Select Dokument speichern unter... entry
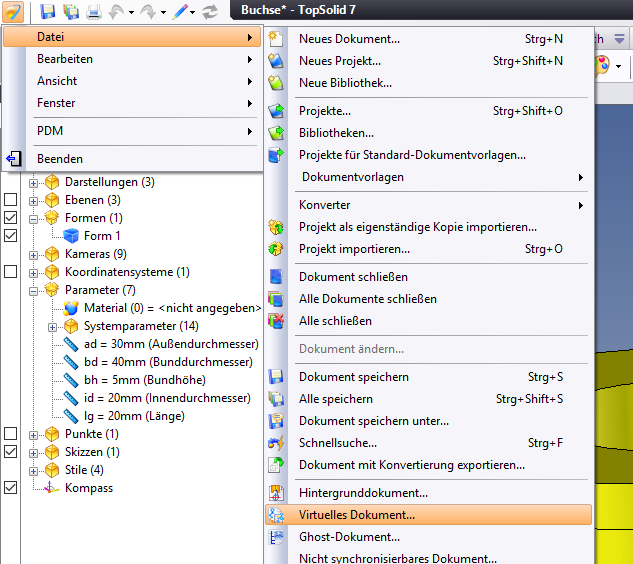This screenshot has width=633, height=564. (x=429, y=421)
